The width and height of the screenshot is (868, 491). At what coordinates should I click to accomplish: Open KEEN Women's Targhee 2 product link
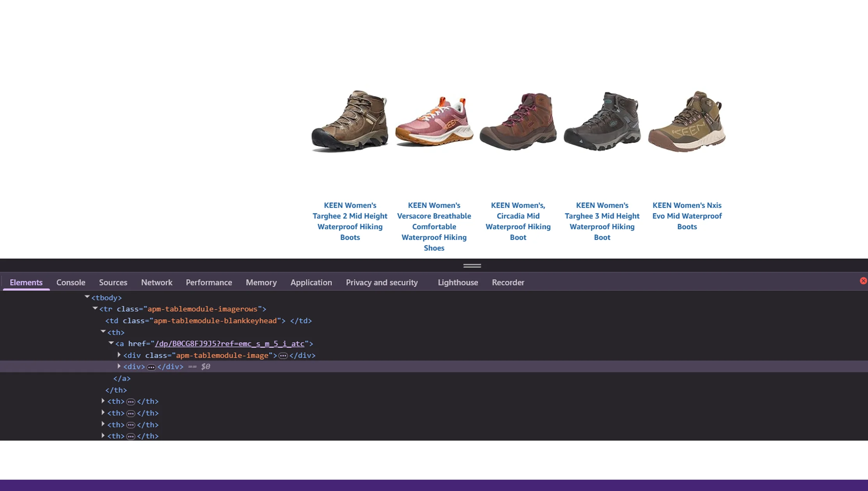point(350,221)
